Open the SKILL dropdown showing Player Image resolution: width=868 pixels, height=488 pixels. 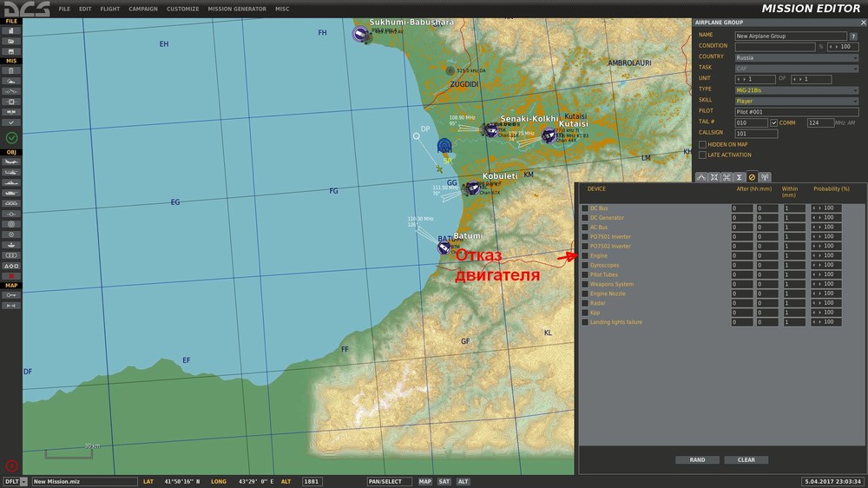[797, 101]
